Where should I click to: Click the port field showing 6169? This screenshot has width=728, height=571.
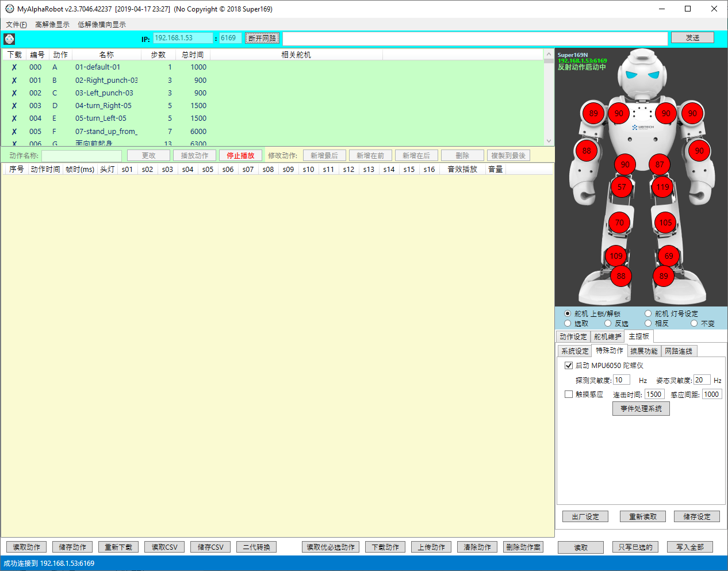[x=230, y=38]
